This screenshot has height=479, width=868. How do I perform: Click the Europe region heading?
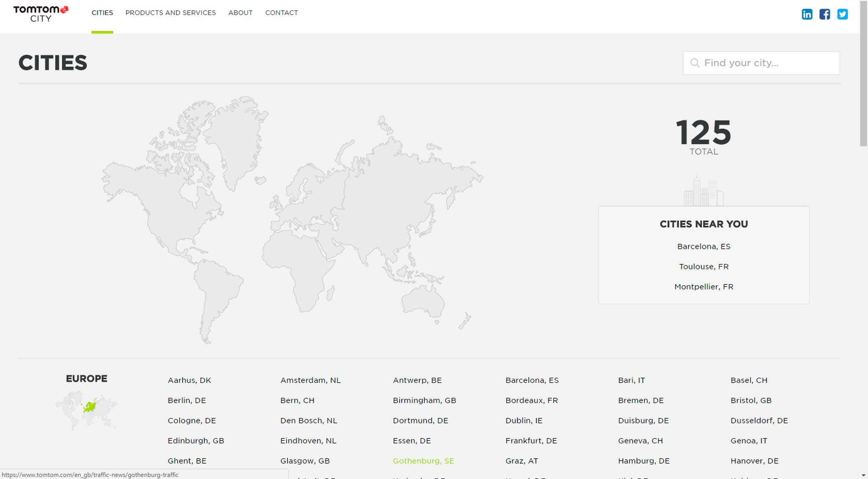86,379
